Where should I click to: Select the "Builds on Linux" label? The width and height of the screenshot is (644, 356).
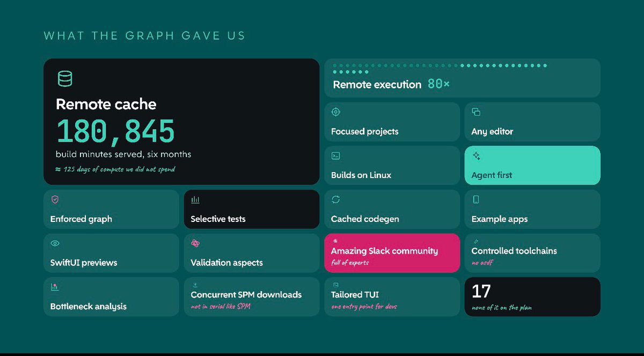click(x=361, y=175)
